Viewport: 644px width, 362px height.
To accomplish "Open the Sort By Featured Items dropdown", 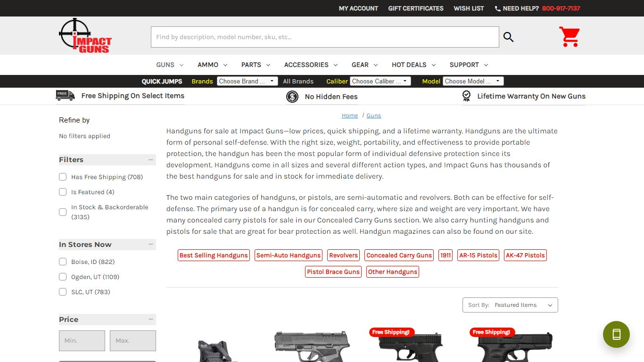I will coord(510,305).
